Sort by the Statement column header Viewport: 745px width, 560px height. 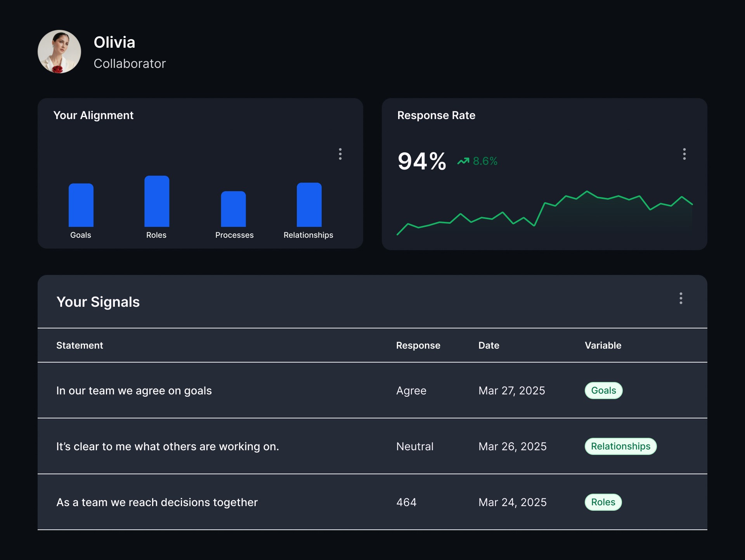[80, 346]
